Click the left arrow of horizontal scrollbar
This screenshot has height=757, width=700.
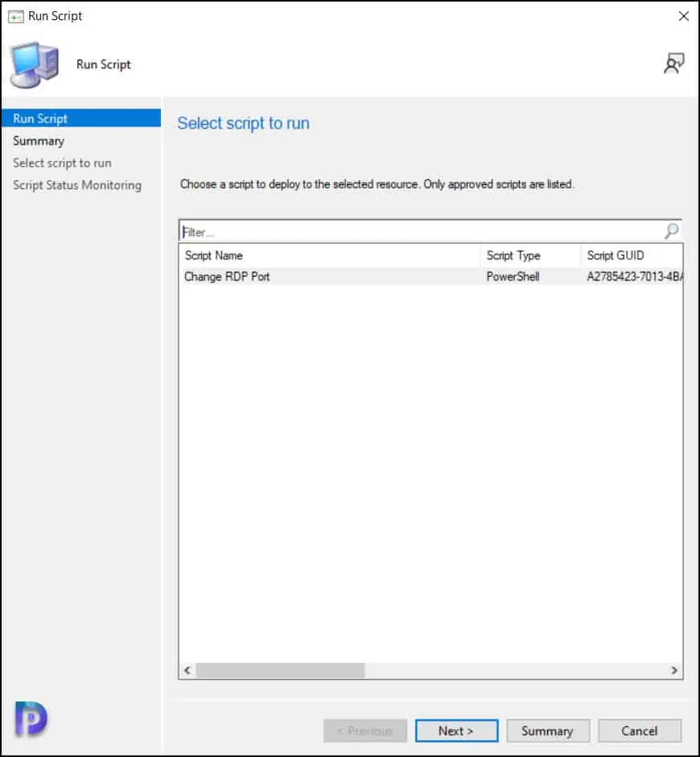pyautogui.click(x=187, y=670)
